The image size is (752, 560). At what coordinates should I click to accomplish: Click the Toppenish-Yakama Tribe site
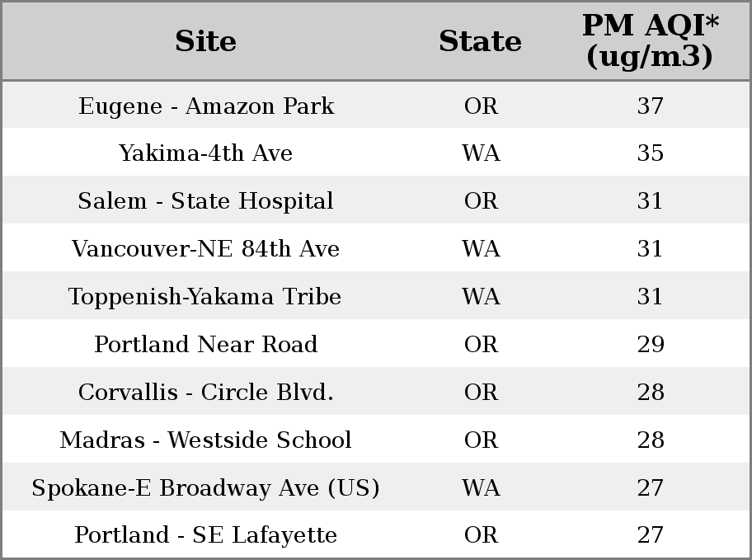204,297
